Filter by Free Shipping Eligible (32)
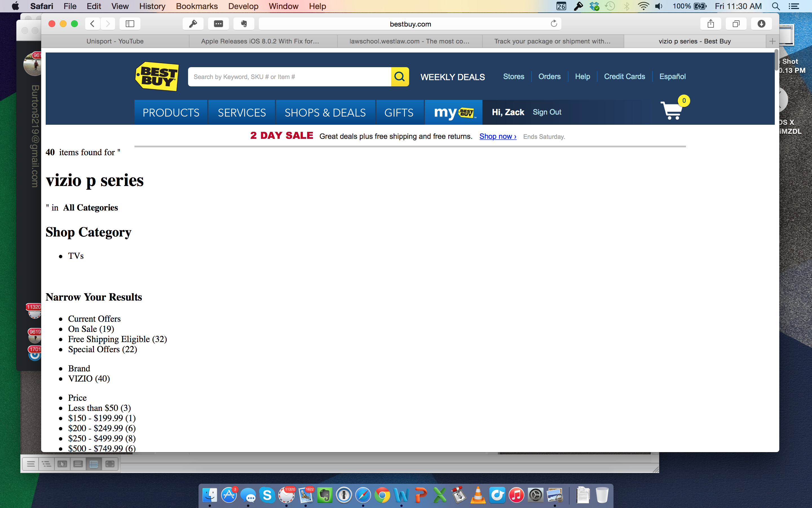The width and height of the screenshot is (812, 508). (118, 339)
